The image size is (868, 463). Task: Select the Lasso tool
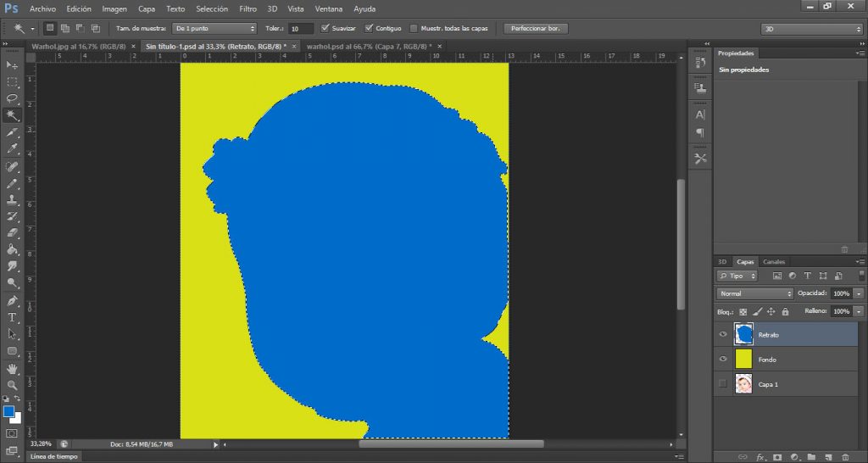pyautogui.click(x=13, y=98)
